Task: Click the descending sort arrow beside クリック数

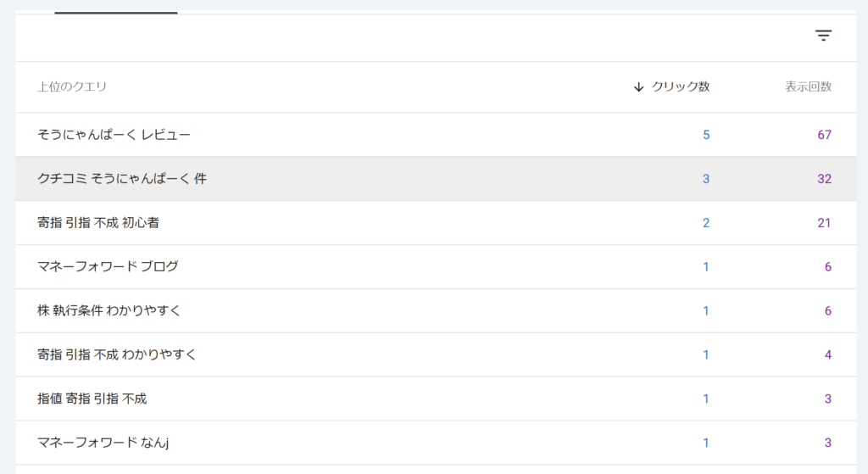Action: 639,86
